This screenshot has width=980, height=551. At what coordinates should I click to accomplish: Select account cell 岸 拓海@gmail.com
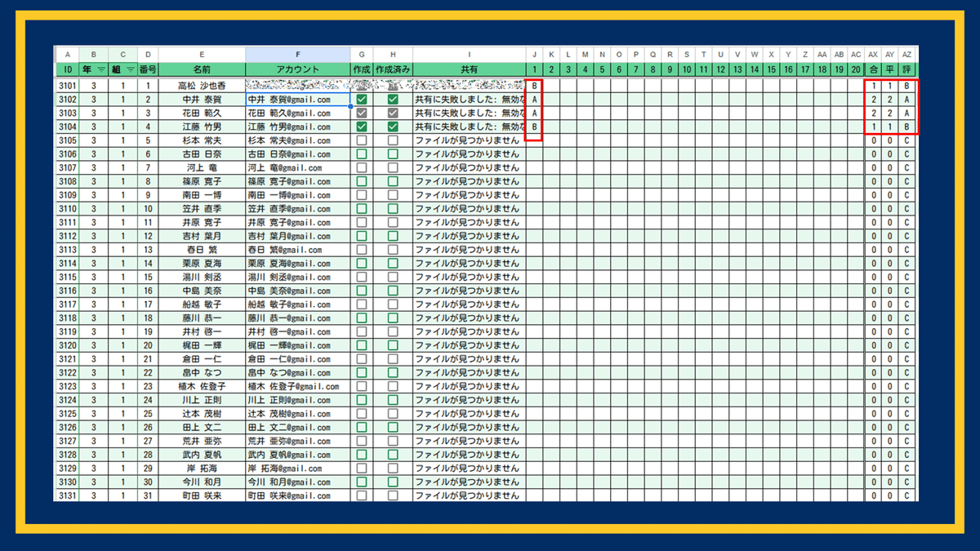(x=298, y=469)
